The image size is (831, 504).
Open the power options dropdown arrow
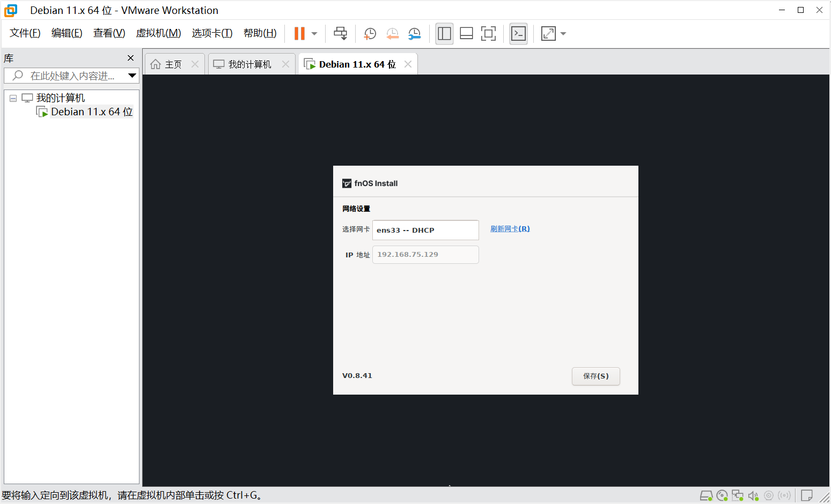(x=314, y=34)
